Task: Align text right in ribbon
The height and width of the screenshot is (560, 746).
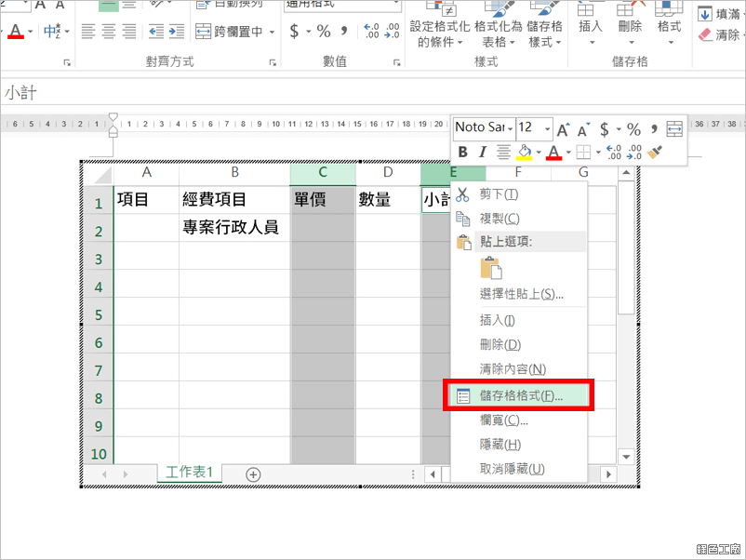Action: 129,32
